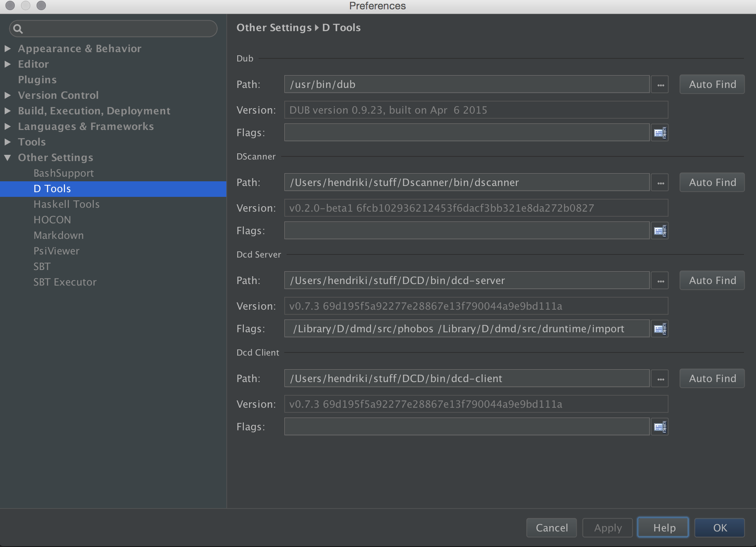Click the Help button
The height and width of the screenshot is (547, 756).
coord(663,528)
